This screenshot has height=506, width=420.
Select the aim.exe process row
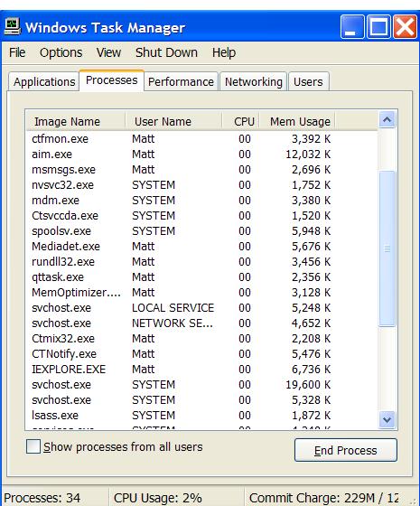[201, 155]
